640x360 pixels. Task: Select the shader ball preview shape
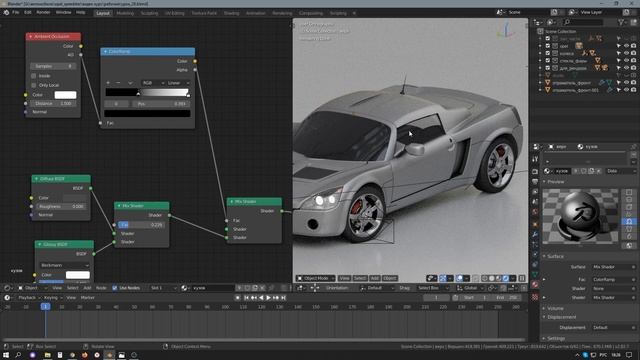coord(629,222)
